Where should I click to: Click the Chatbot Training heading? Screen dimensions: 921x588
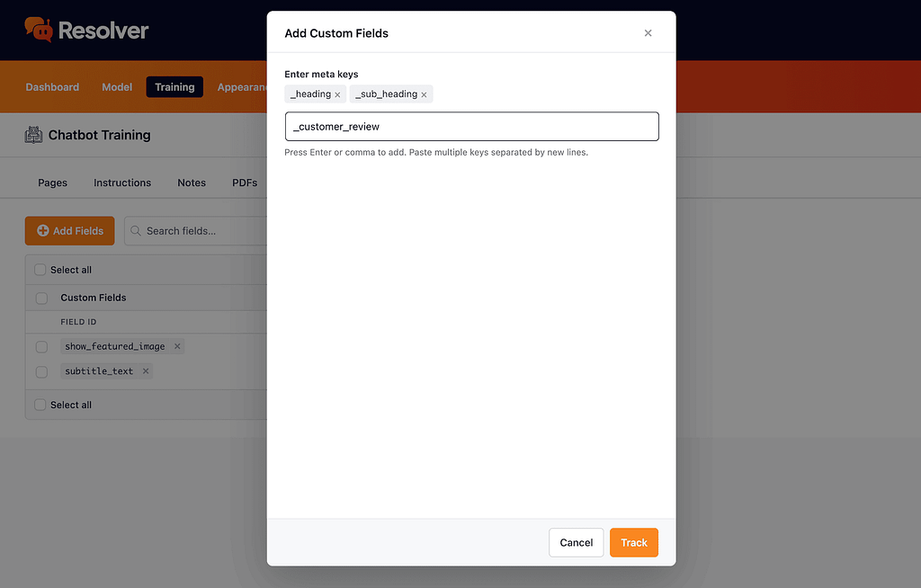click(99, 135)
